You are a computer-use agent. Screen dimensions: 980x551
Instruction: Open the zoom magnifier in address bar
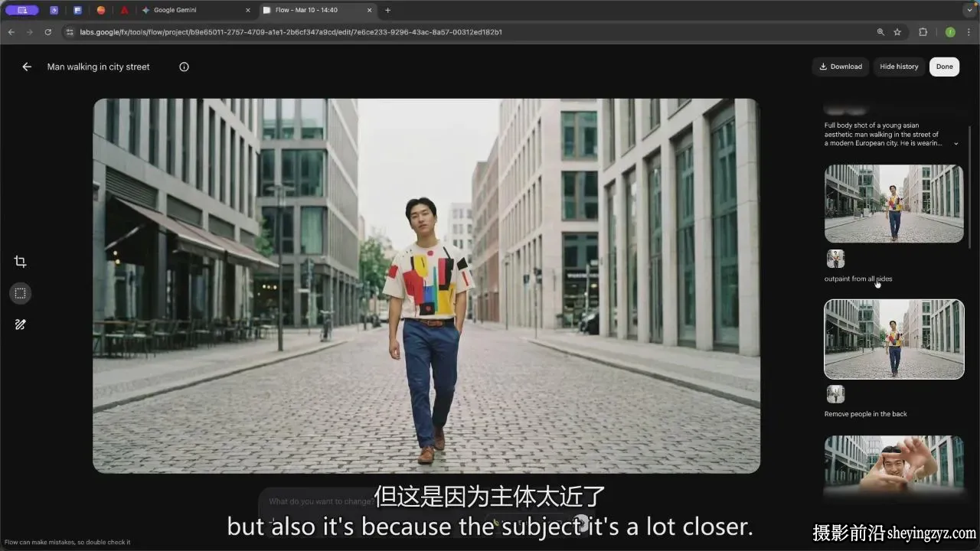880,32
